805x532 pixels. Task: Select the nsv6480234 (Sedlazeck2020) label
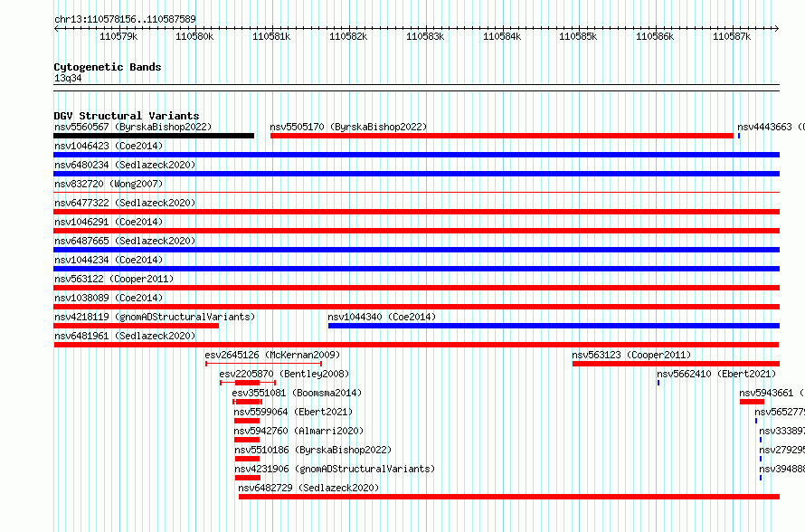click(x=125, y=165)
